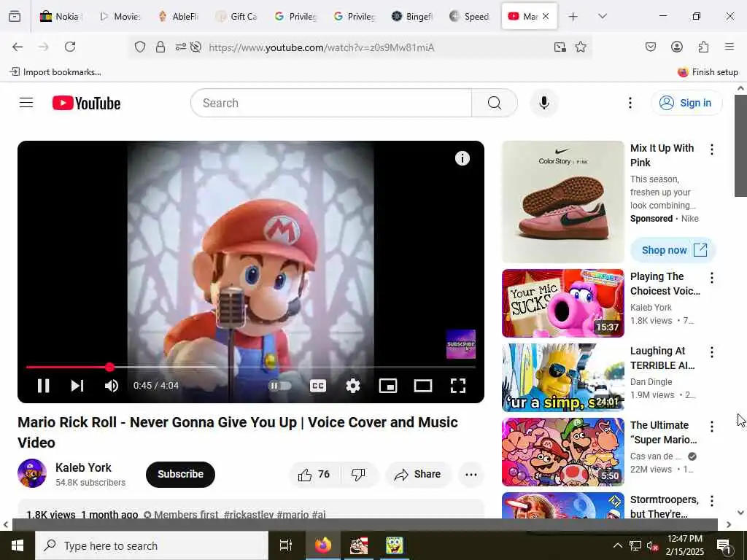Open Kaleb York channel name link
The width and height of the screenshot is (747, 560).
(x=83, y=467)
